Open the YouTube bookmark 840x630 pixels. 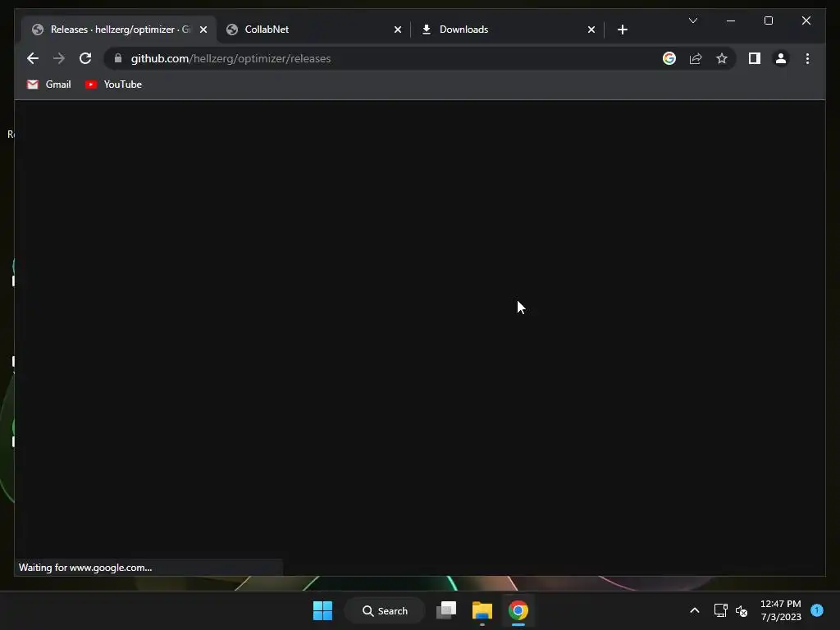pos(113,84)
